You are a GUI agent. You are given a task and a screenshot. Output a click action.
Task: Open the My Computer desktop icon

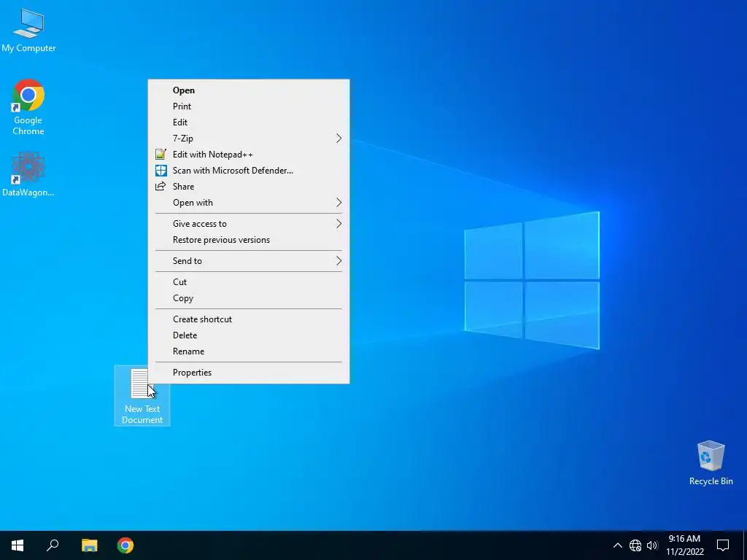[x=28, y=30]
